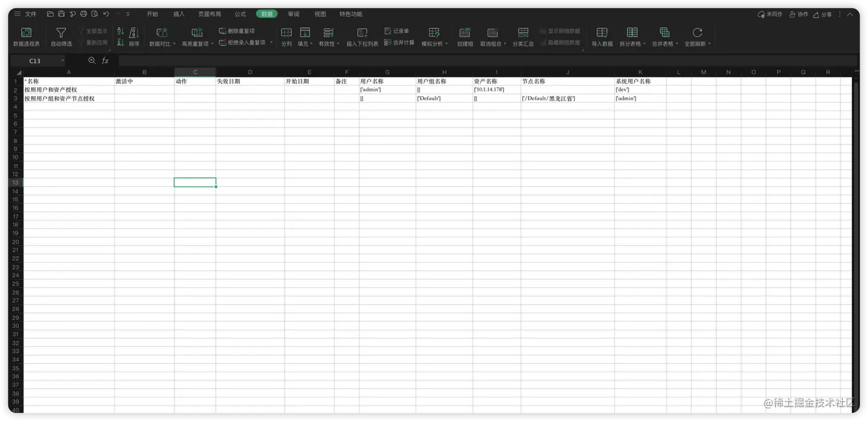Click the 数据对比 data compare icon

tap(161, 33)
